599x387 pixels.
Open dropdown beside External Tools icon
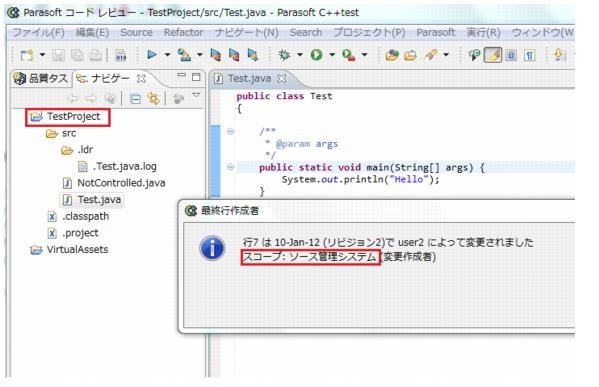364,55
